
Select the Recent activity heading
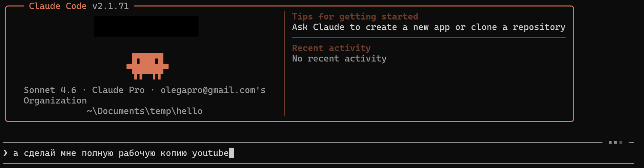pos(331,48)
